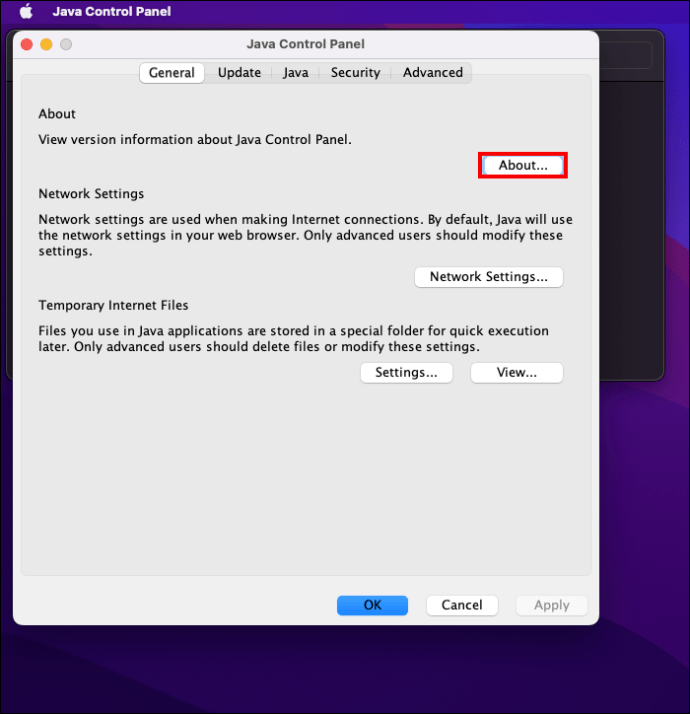Click the Cancel button
Screen dimensions: 690x714
pos(462,605)
